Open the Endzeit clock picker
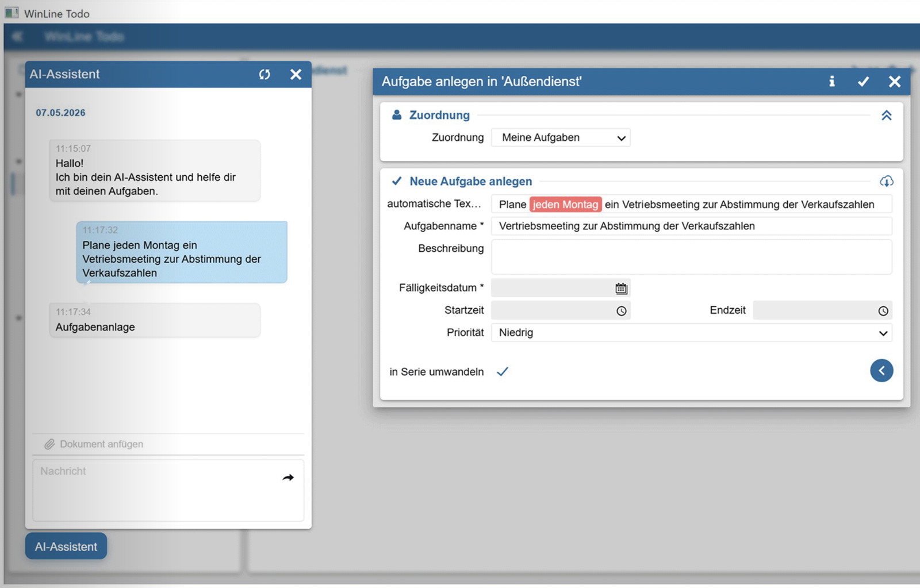Viewport: 920px width, 588px height. (883, 311)
